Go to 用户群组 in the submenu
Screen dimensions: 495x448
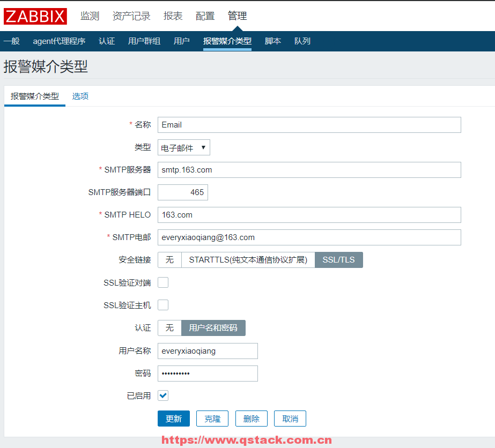pos(144,41)
